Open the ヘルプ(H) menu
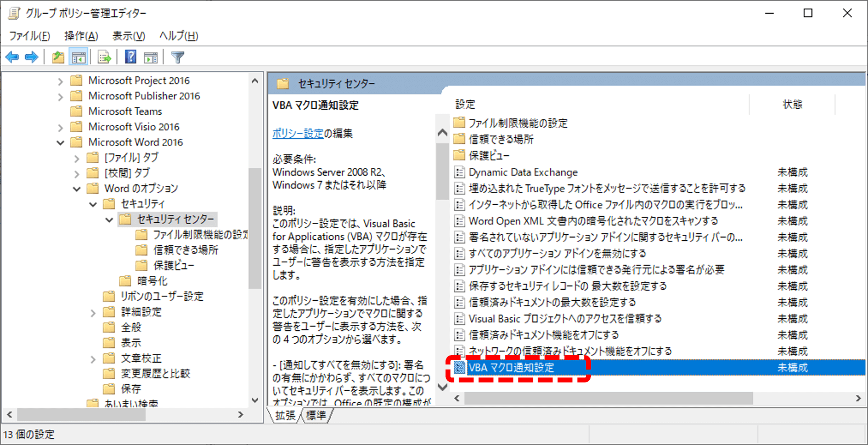The image size is (868, 445). pyautogui.click(x=178, y=36)
